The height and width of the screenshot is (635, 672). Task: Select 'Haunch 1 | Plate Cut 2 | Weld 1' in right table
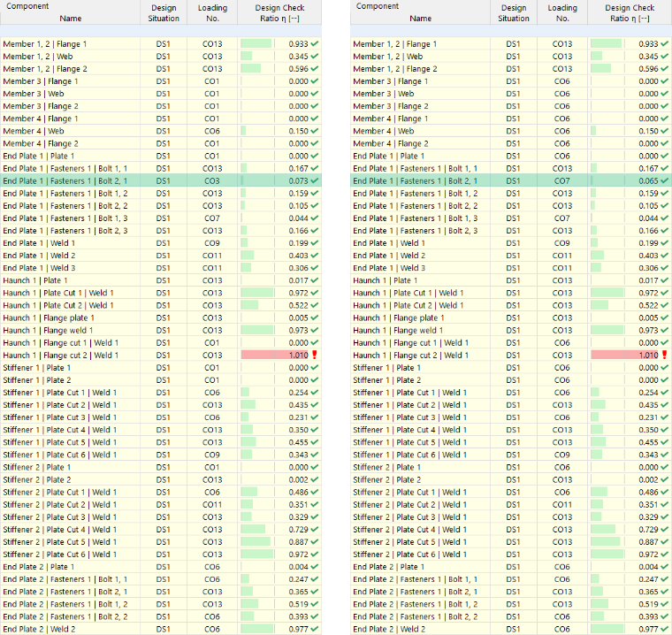[409, 305]
